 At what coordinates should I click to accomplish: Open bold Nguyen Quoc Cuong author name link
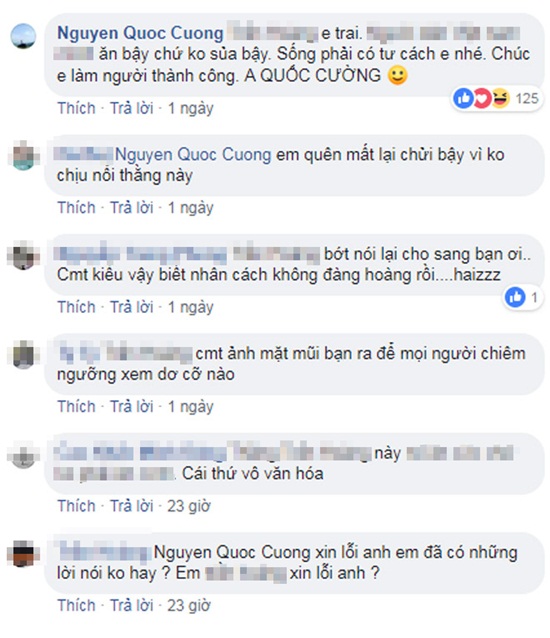tap(140, 33)
